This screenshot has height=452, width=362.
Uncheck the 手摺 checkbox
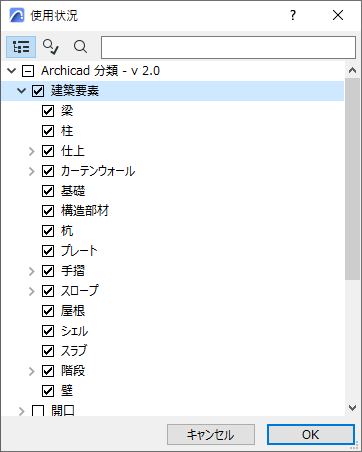click(48, 271)
